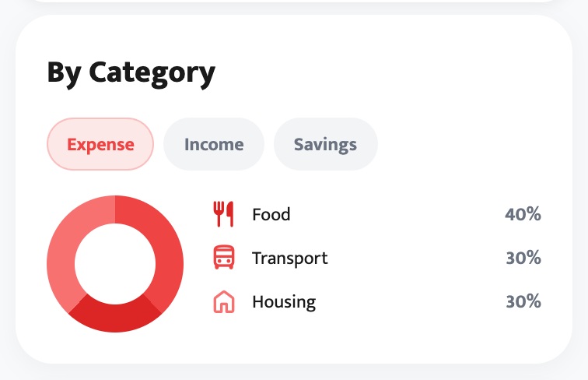Switch to the Income tab
This screenshot has height=380, width=588.
214,144
